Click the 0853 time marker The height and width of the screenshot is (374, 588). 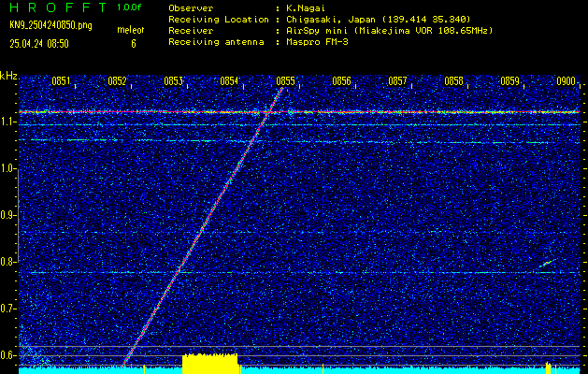tap(173, 81)
